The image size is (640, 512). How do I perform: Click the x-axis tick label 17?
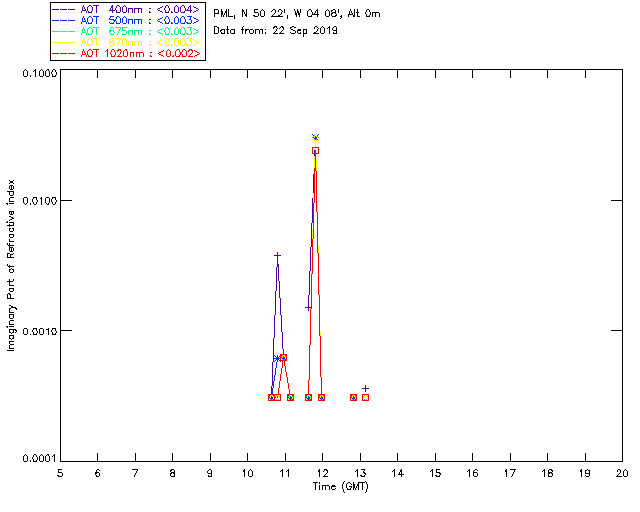coord(510,473)
